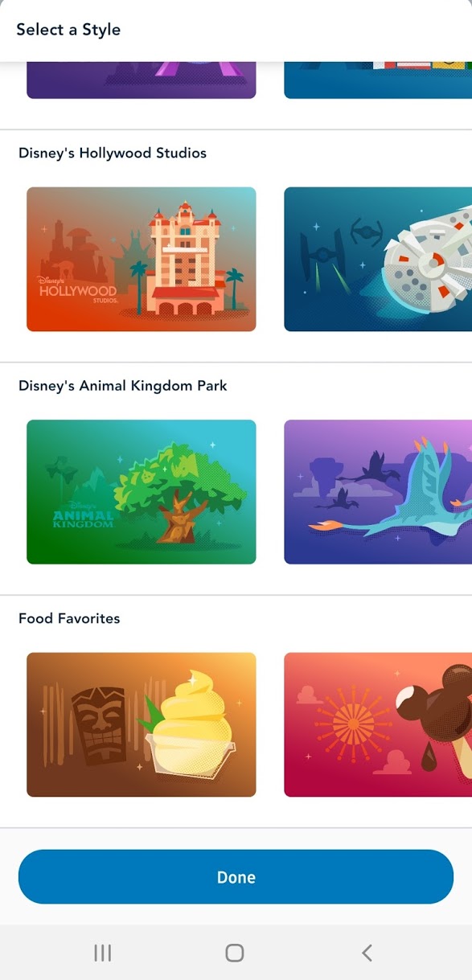Screen dimensions: 472x980
Task: Select the Hollywood Studios Tower of Terror style
Action: pos(142,259)
